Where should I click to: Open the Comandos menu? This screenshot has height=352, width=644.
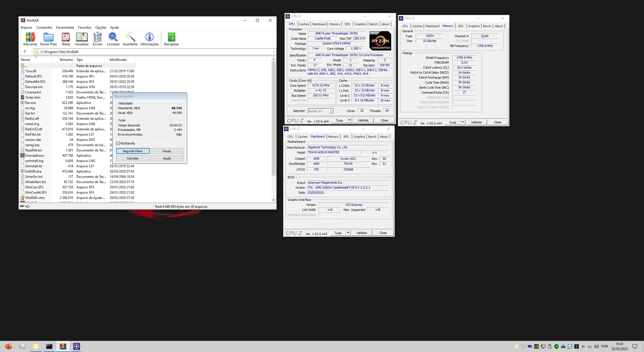(x=44, y=28)
